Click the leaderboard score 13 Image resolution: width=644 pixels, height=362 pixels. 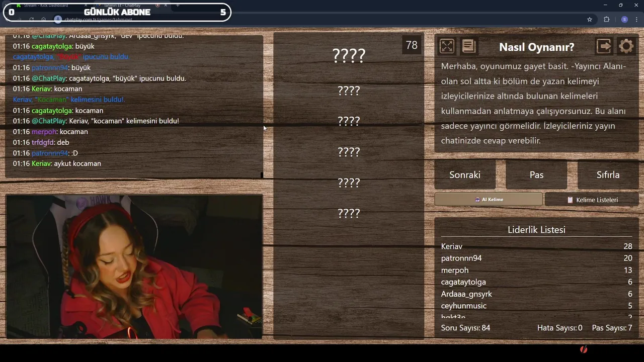627,270
